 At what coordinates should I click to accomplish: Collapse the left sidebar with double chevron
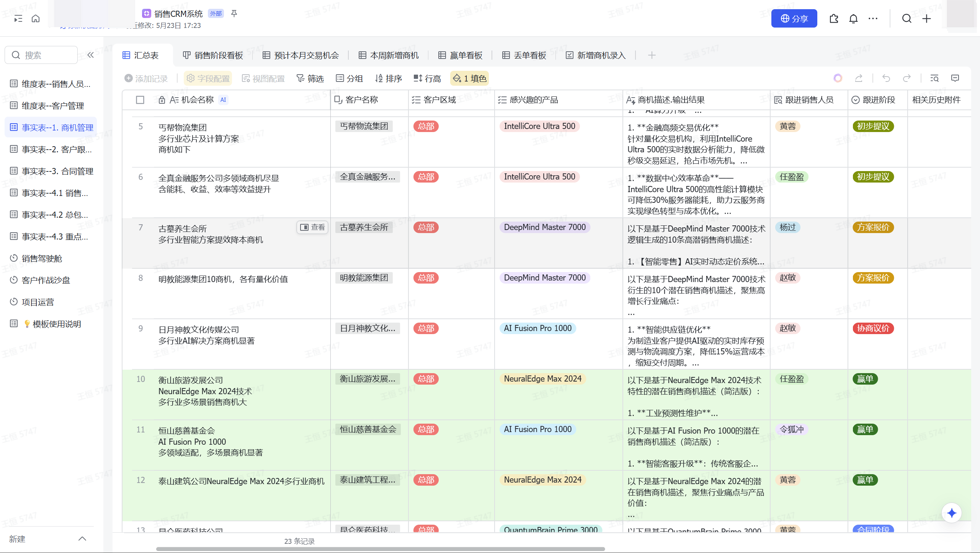(x=91, y=55)
